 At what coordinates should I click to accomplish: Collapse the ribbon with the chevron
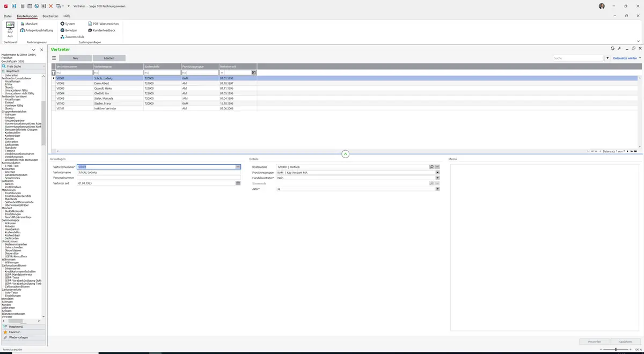638,41
